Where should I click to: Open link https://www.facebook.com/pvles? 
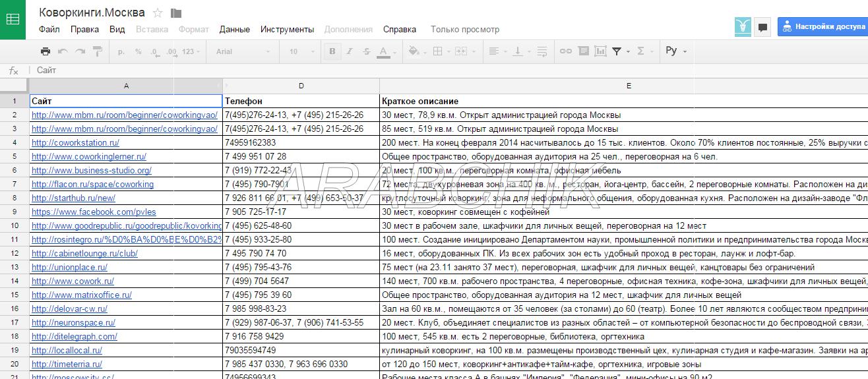point(94,212)
